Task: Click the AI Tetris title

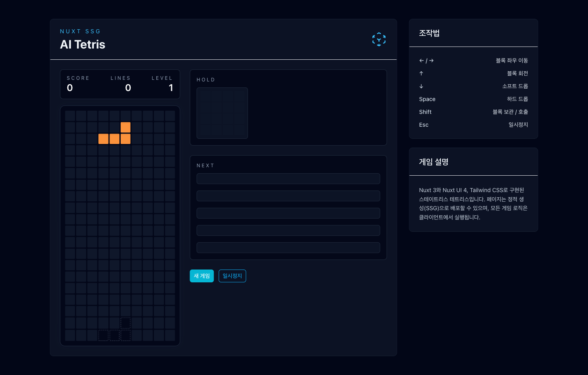Action: [83, 45]
